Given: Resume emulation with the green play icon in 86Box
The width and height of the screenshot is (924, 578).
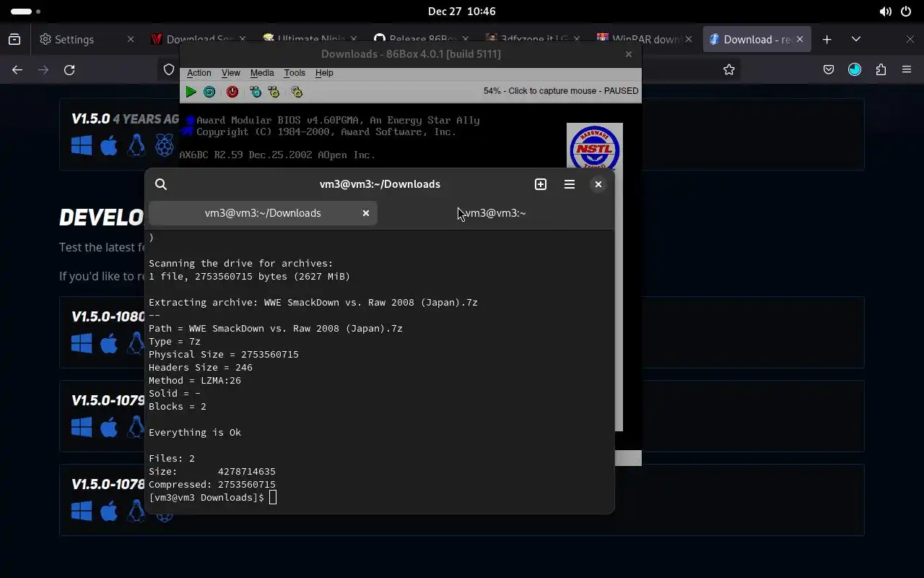Looking at the screenshot, I should coord(191,92).
